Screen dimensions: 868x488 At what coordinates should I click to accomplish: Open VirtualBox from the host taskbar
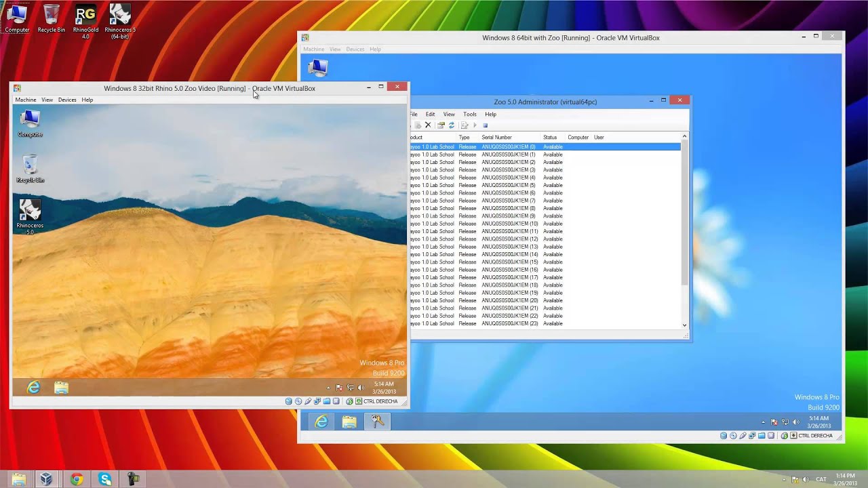46,479
